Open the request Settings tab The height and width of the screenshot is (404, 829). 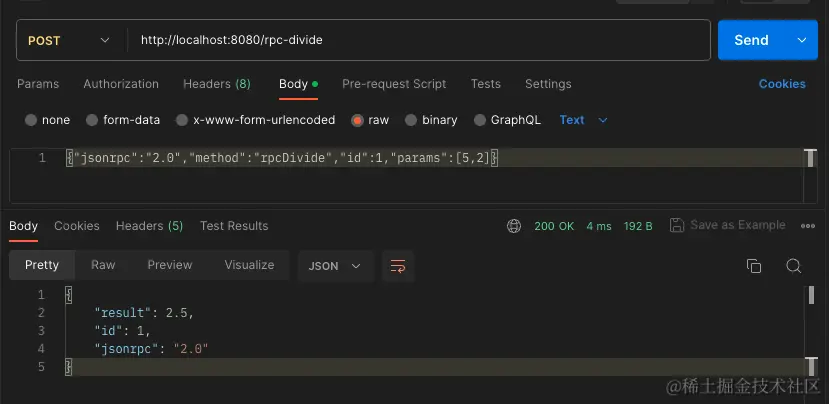[x=548, y=84]
